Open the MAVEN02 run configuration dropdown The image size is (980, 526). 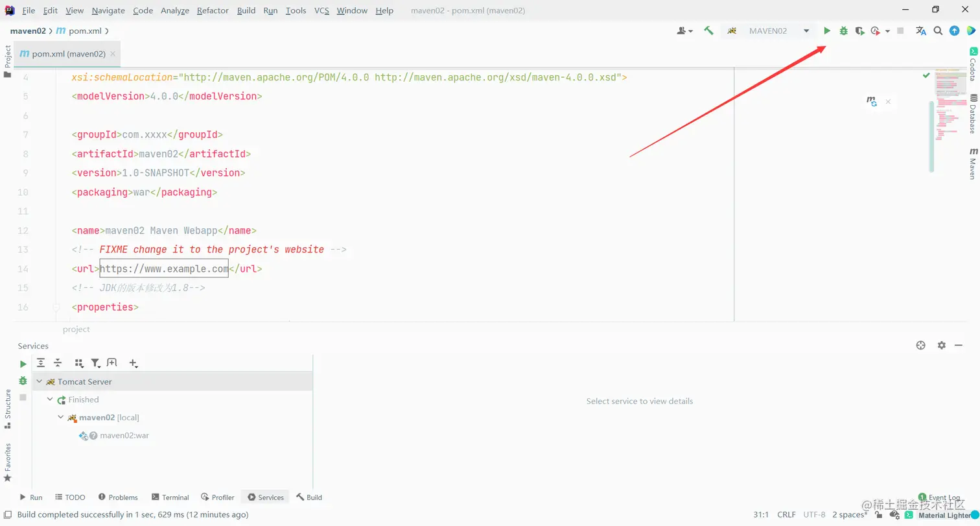[806, 30]
